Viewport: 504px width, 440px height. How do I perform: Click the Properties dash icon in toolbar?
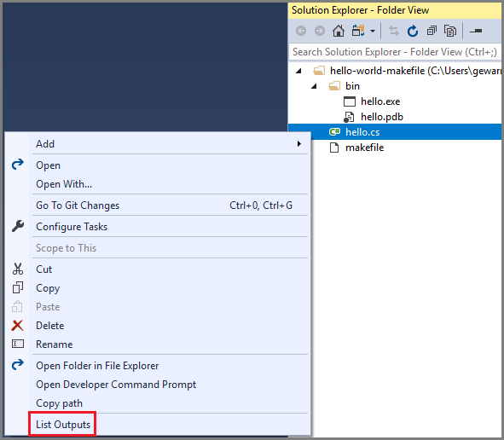[x=476, y=31]
